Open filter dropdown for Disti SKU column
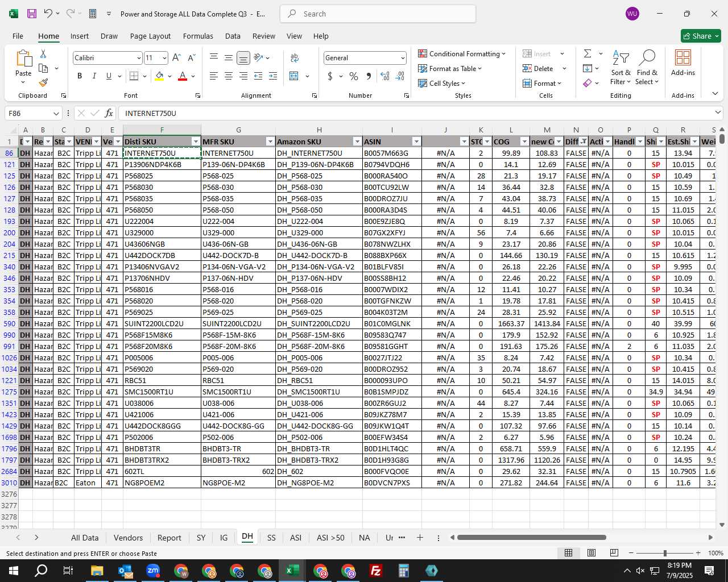This screenshot has height=582, width=728. point(196,142)
